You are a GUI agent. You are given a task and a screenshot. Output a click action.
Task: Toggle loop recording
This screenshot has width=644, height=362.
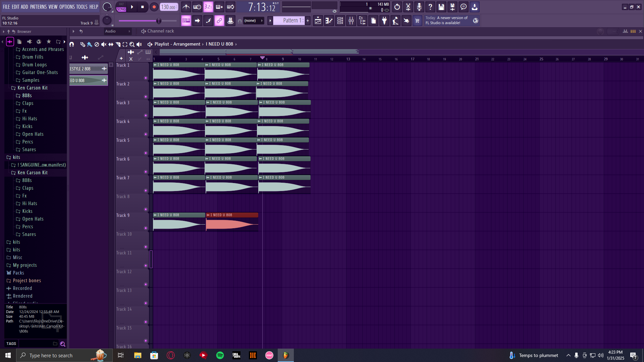[230, 7]
